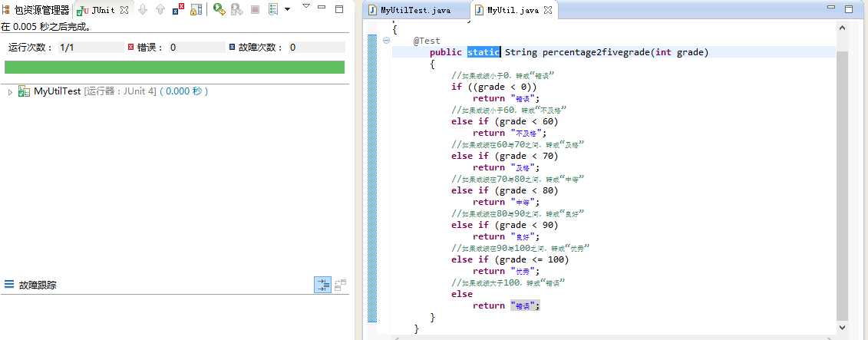Screen dimensions: 868x340
Task: Open test history dropdown arrow
Action: tap(287, 9)
